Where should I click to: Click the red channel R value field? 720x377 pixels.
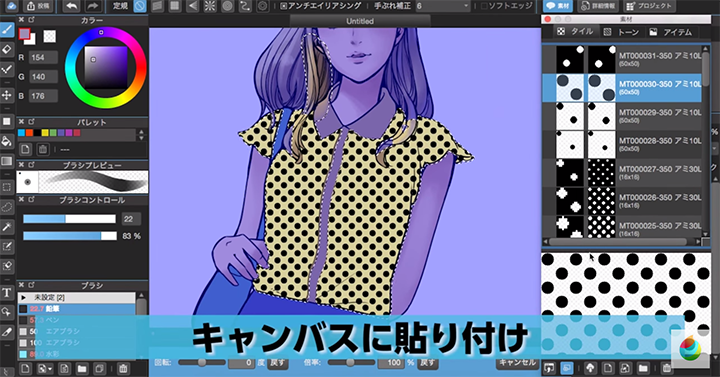tap(44, 57)
